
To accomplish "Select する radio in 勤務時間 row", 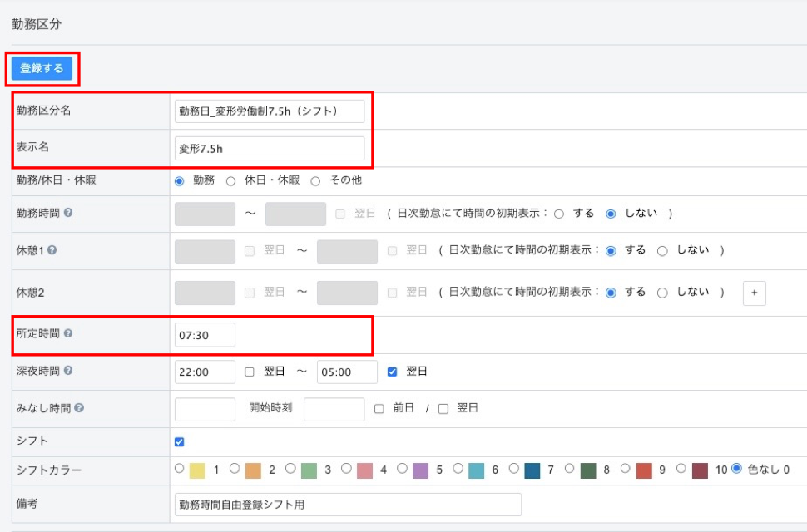I will tap(559, 214).
